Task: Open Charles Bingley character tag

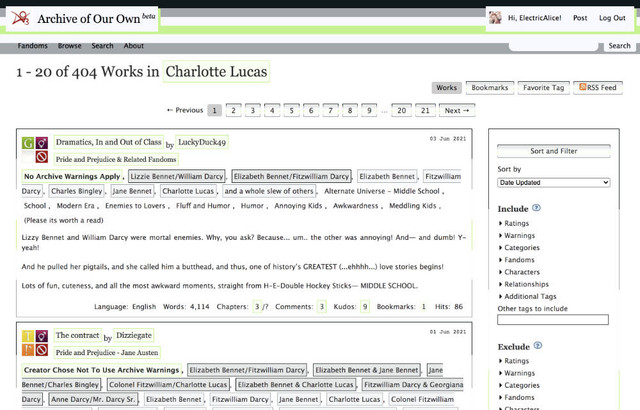Action: click(77, 191)
